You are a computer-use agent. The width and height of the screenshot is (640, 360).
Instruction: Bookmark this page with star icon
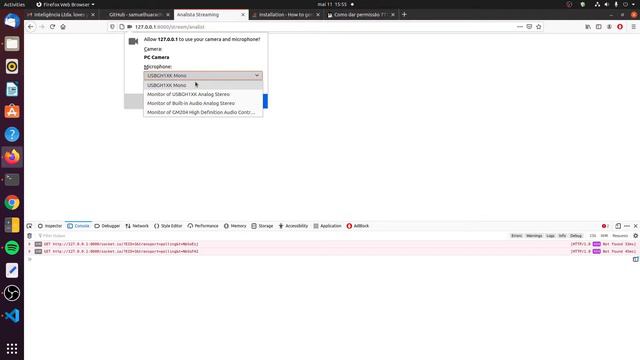(x=539, y=27)
